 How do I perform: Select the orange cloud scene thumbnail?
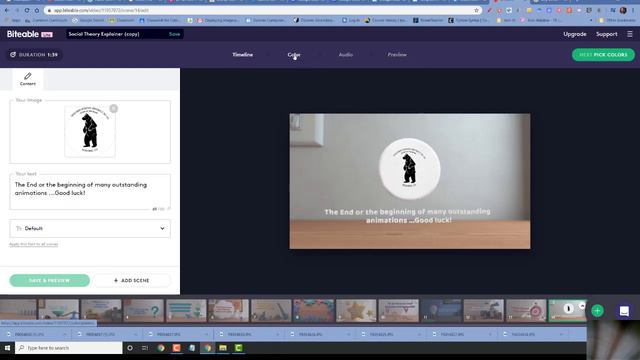(229, 311)
